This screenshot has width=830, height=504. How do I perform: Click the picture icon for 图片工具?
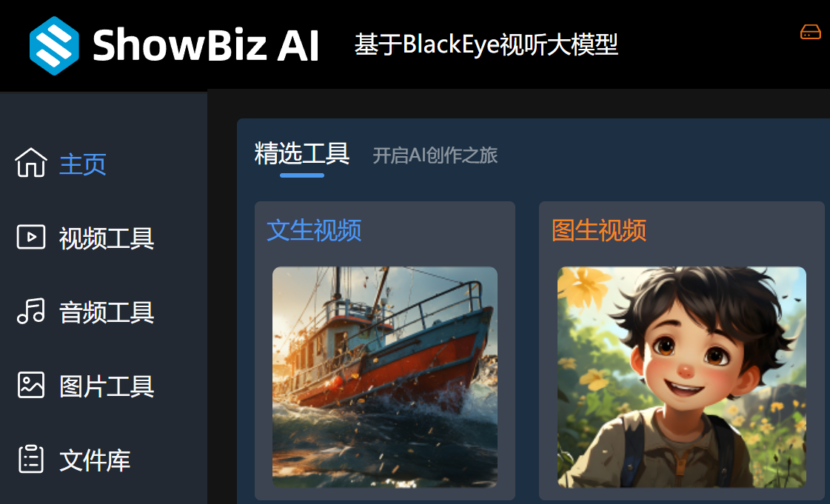coord(30,385)
